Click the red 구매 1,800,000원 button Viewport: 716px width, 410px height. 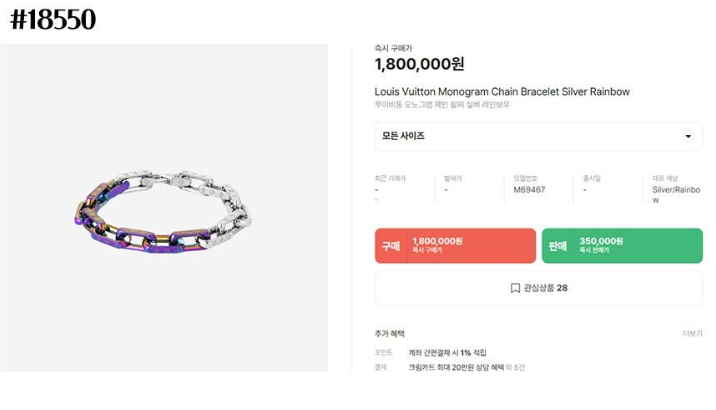click(455, 246)
